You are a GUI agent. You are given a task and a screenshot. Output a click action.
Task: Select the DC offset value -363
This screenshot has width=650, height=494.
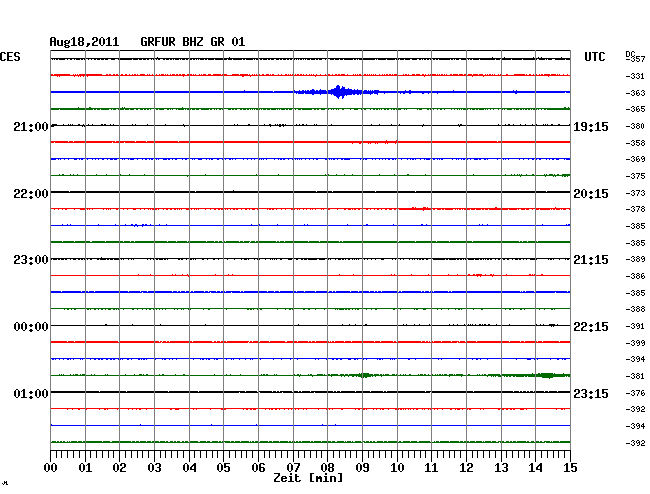(635, 93)
